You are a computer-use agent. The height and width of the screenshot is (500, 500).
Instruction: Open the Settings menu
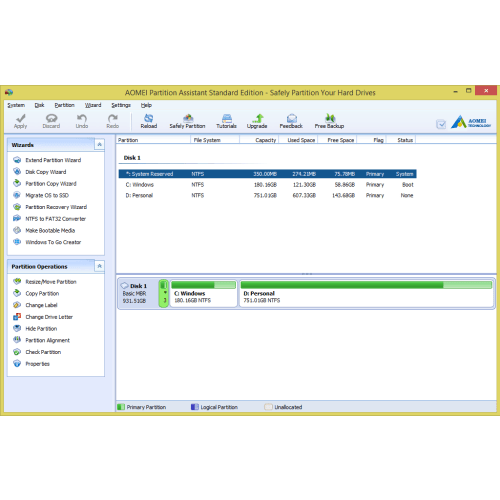click(x=121, y=105)
